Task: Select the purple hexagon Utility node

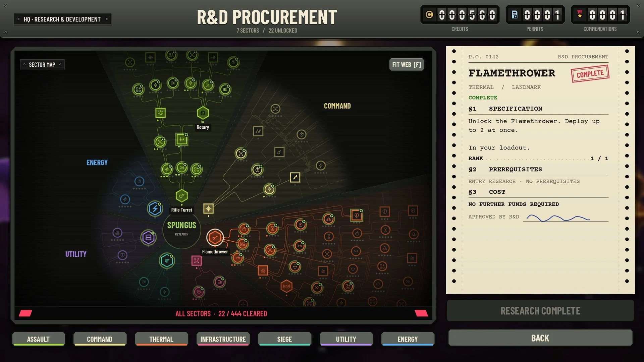Action: [148, 238]
